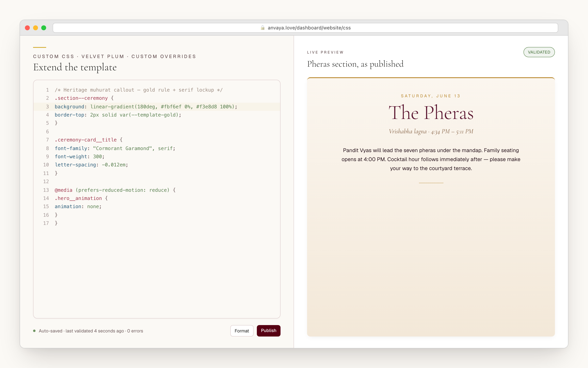
Task: Click the font-weight: 300 line
Action: (x=80, y=156)
